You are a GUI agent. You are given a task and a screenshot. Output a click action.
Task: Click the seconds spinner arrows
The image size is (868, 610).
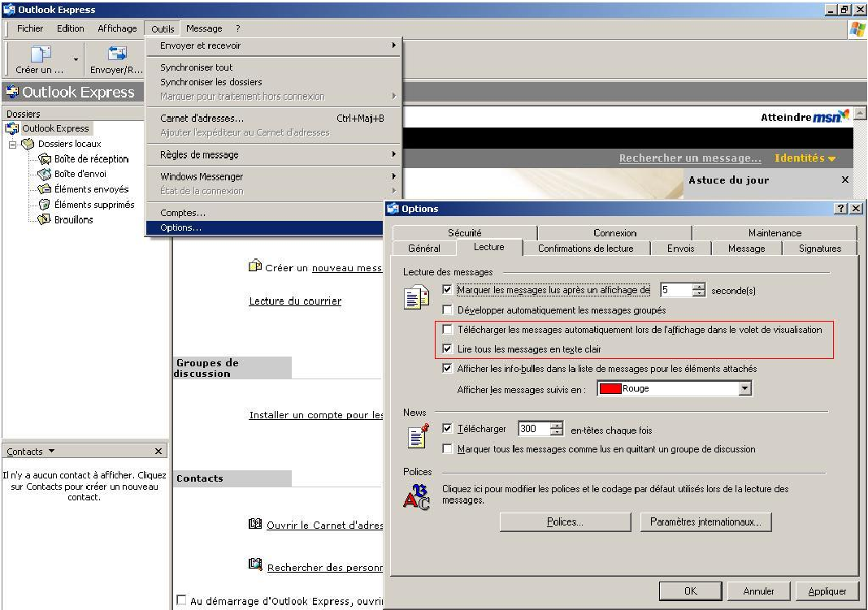(x=699, y=290)
